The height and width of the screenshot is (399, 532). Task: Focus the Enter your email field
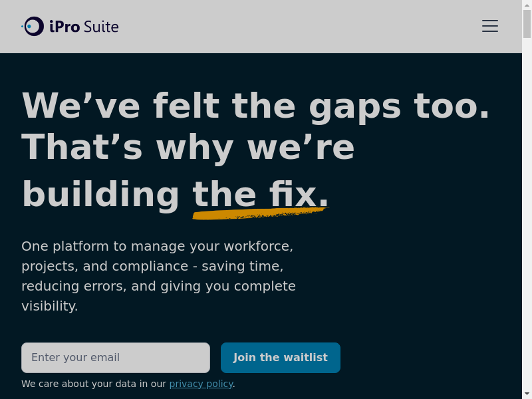pos(116,358)
